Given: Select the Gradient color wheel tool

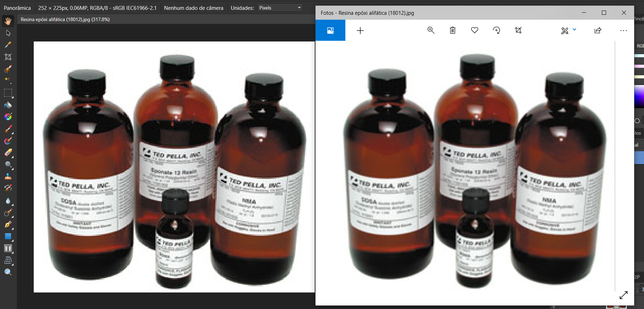Looking at the screenshot, I should coord(8,117).
